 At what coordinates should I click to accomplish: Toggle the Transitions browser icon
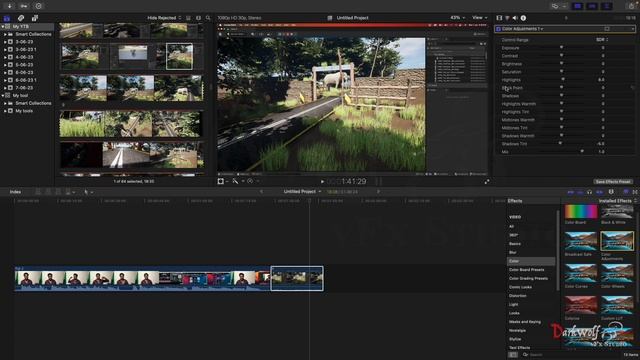(635, 192)
